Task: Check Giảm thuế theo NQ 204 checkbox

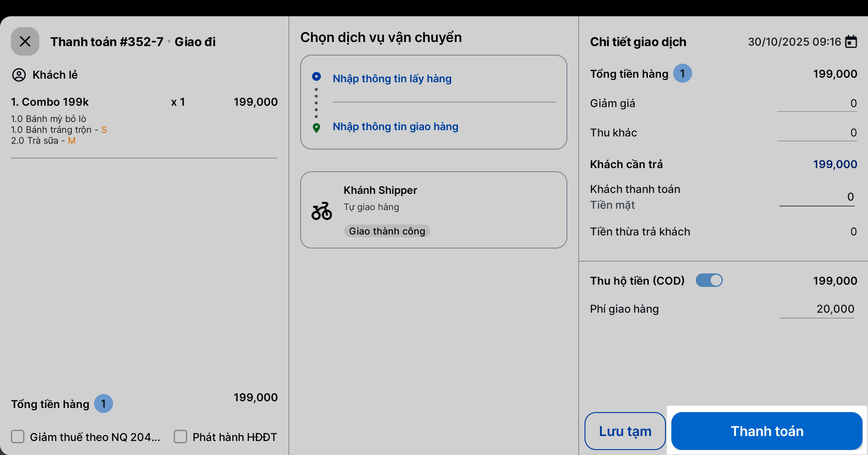Action: pyautogui.click(x=18, y=436)
